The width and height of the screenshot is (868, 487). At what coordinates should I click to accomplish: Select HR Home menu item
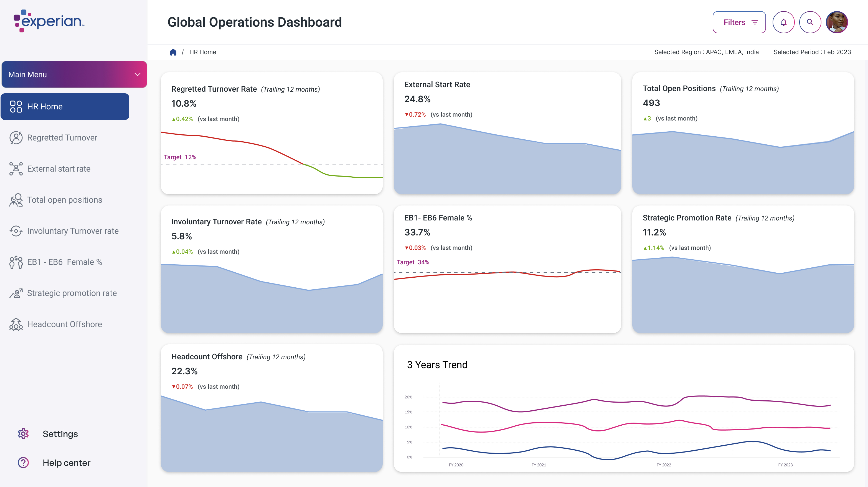click(65, 107)
